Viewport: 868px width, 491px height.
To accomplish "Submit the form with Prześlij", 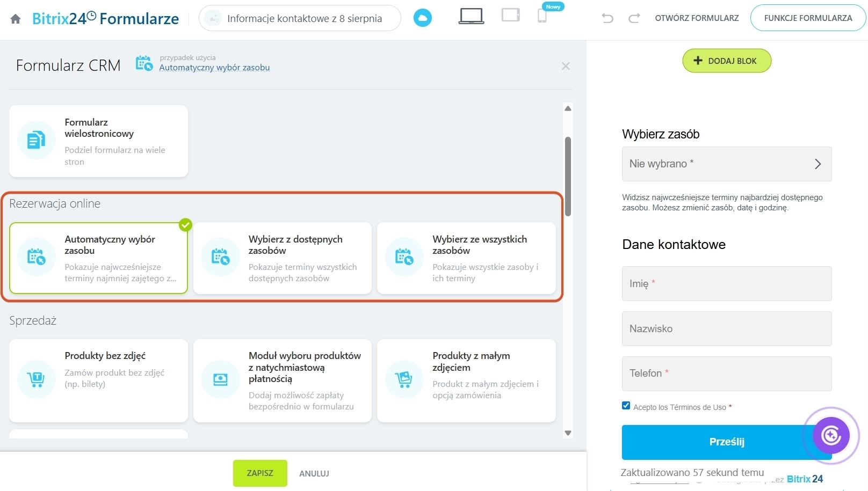I will coord(727,442).
